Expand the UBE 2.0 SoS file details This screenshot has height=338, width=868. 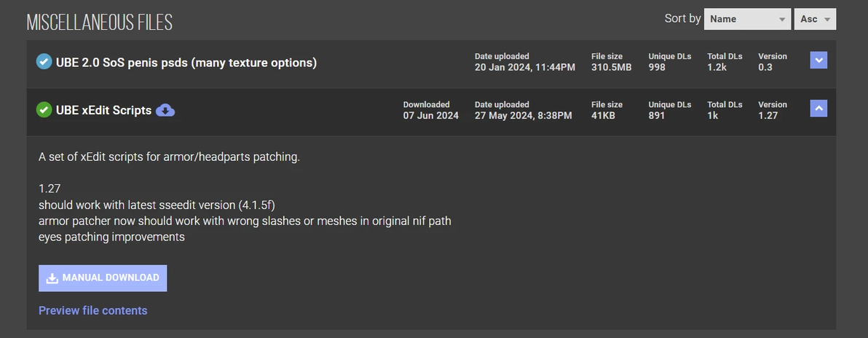point(818,60)
